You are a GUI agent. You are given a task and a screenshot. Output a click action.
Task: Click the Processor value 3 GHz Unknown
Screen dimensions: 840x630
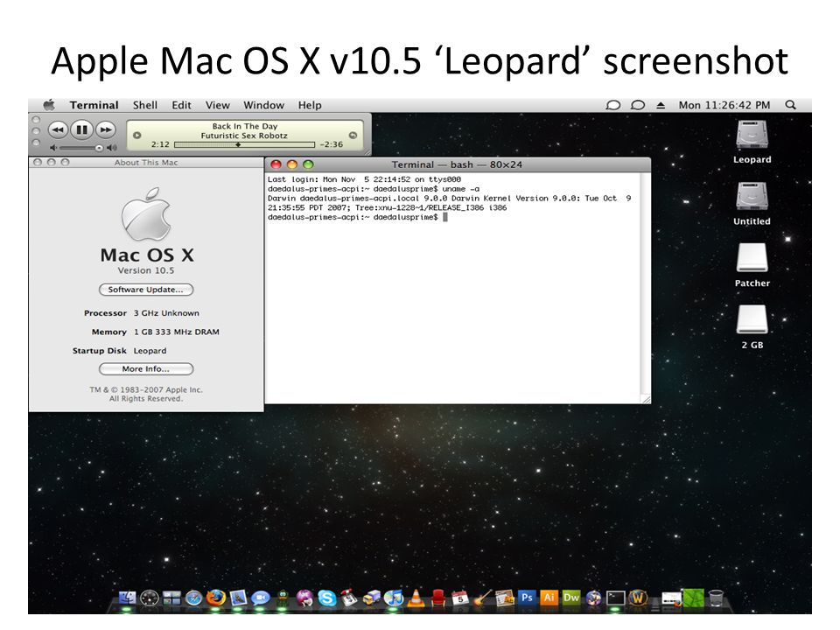coord(166,313)
